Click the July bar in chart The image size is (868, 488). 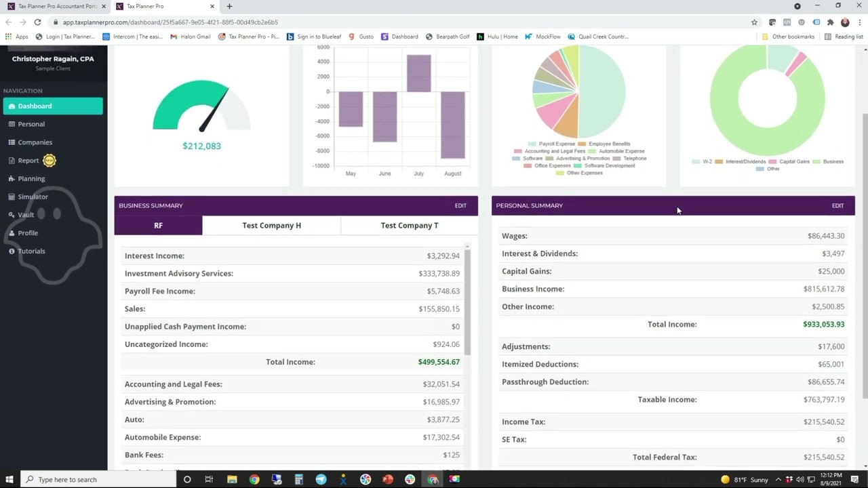click(x=418, y=73)
